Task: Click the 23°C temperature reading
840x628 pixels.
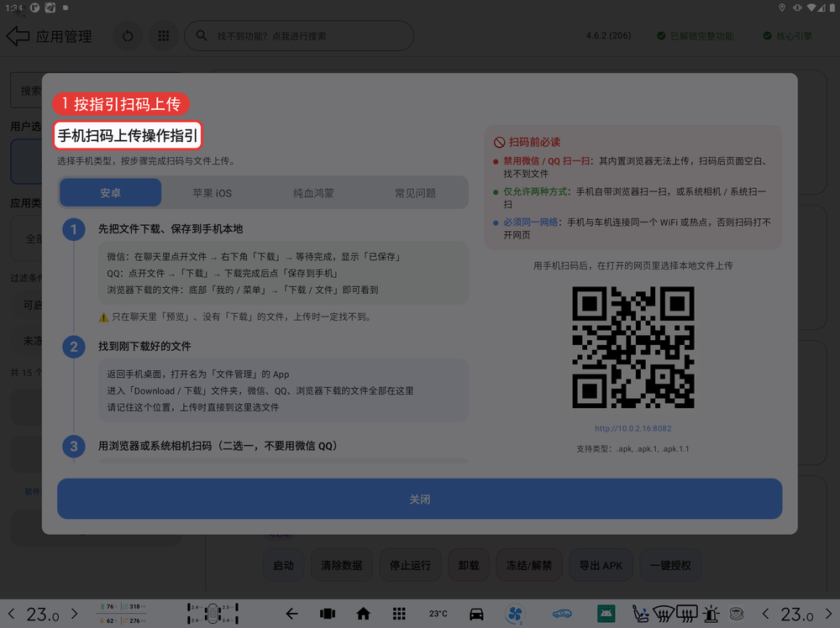Action: point(438,614)
